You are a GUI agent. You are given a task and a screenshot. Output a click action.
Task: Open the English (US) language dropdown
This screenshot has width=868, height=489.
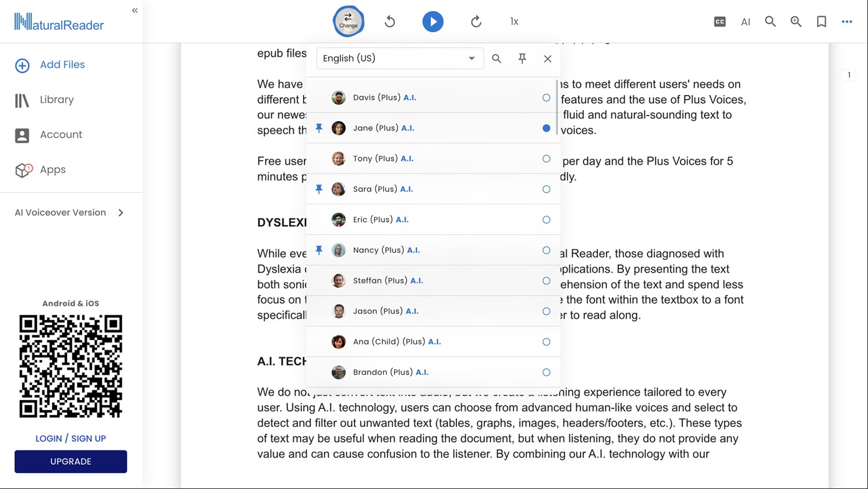click(399, 58)
